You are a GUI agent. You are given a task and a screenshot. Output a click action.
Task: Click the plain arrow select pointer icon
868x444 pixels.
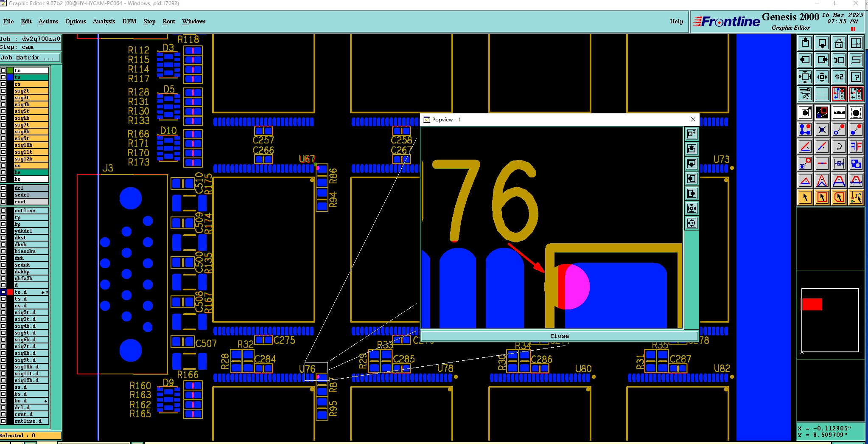805,197
